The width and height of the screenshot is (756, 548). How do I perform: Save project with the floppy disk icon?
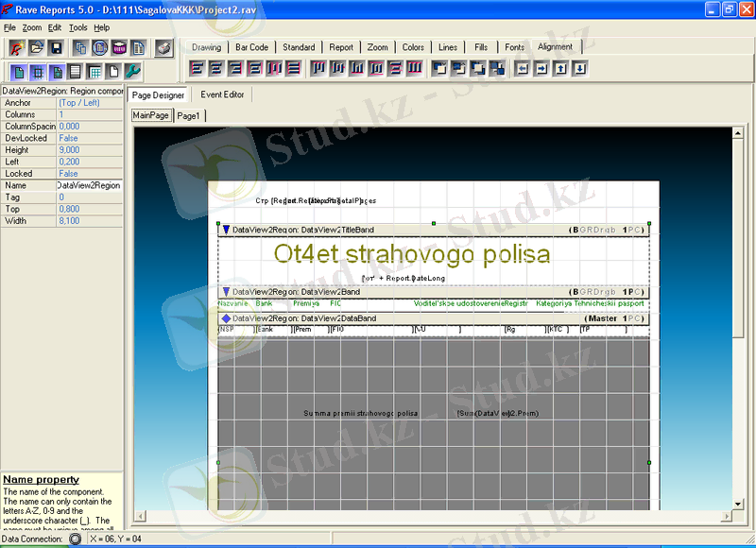56,48
